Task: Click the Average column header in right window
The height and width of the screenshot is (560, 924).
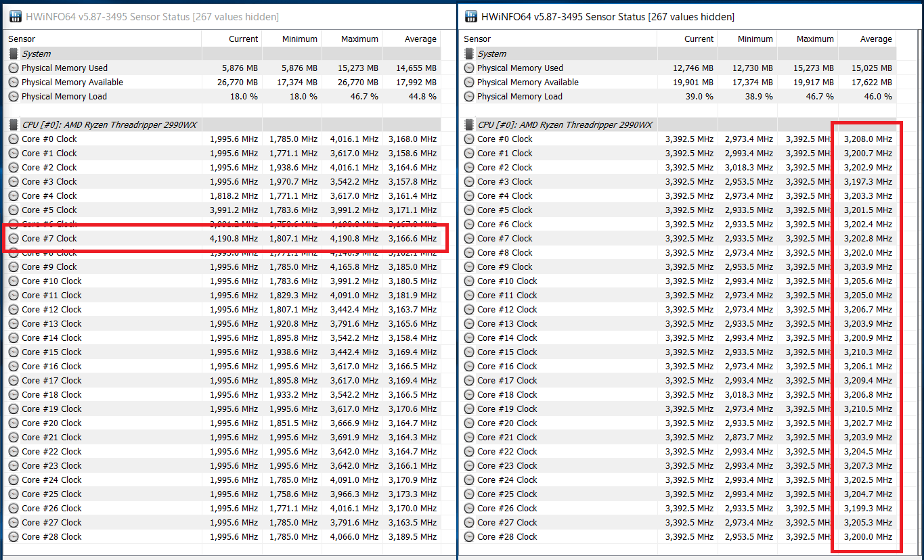Action: (867, 39)
